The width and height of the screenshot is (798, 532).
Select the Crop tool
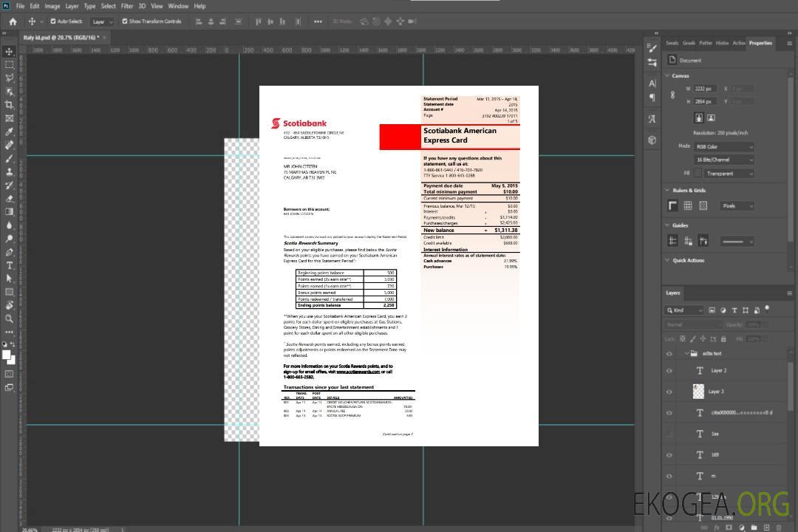[9, 105]
